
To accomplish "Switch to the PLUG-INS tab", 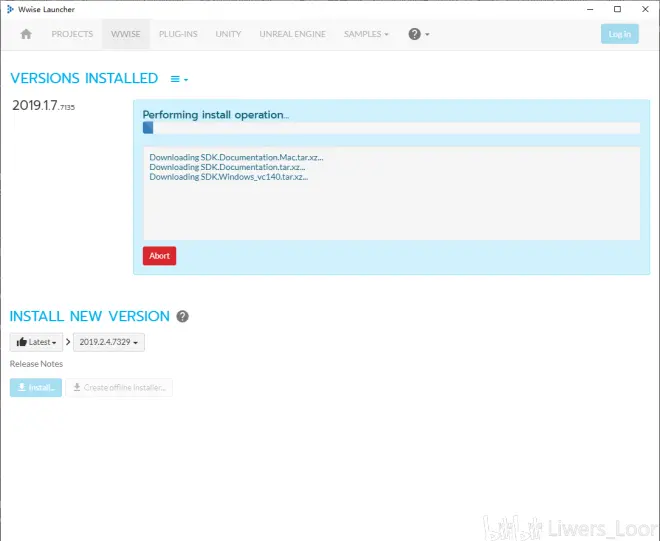I will coord(178,34).
